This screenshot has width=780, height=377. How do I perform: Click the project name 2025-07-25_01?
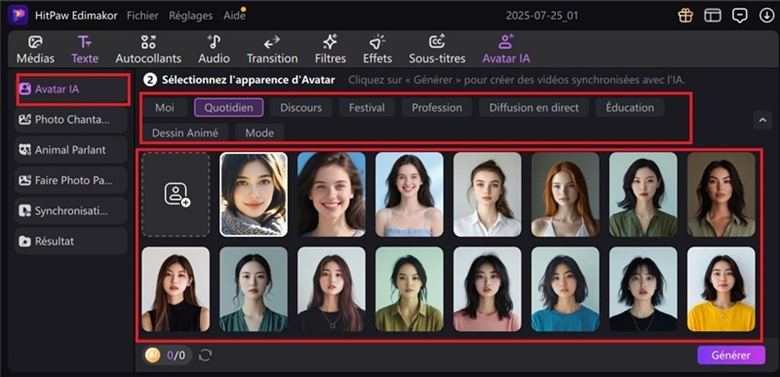(542, 15)
